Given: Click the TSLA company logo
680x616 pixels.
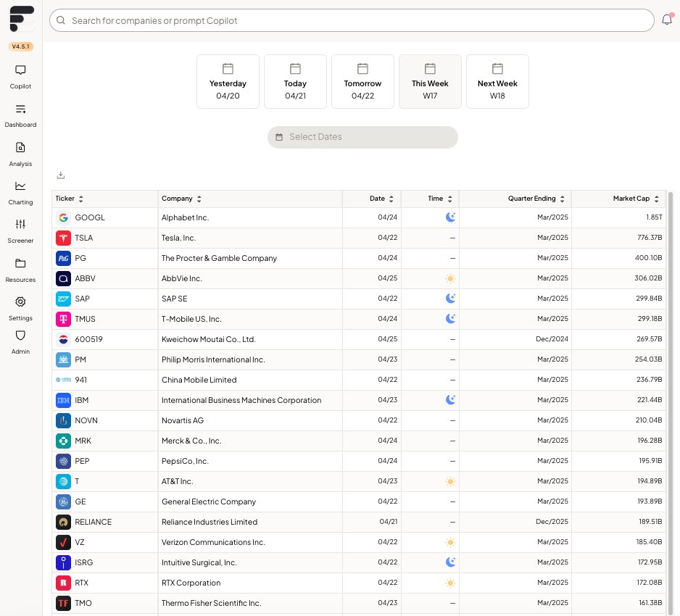Looking at the screenshot, I should pos(63,238).
